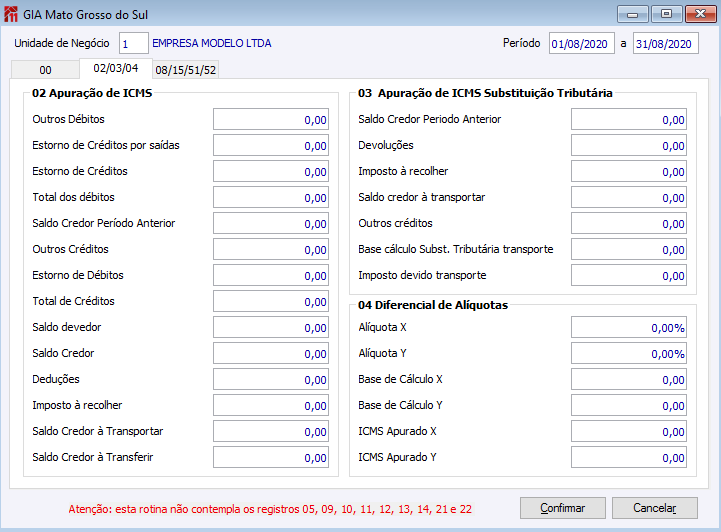Maximize the GIA Mato Grosso do Sul window
The image size is (721, 532).
tap(666, 14)
